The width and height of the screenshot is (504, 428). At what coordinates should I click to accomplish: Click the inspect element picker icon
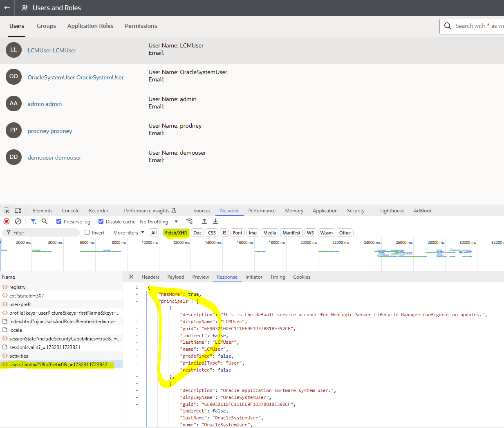click(x=7, y=210)
